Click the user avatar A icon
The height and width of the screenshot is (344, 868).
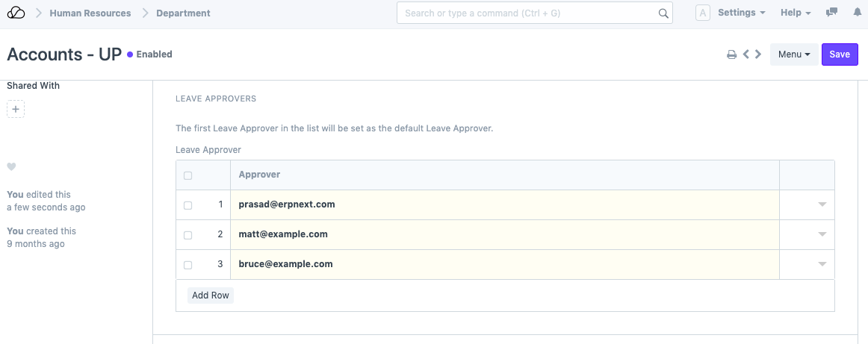702,13
